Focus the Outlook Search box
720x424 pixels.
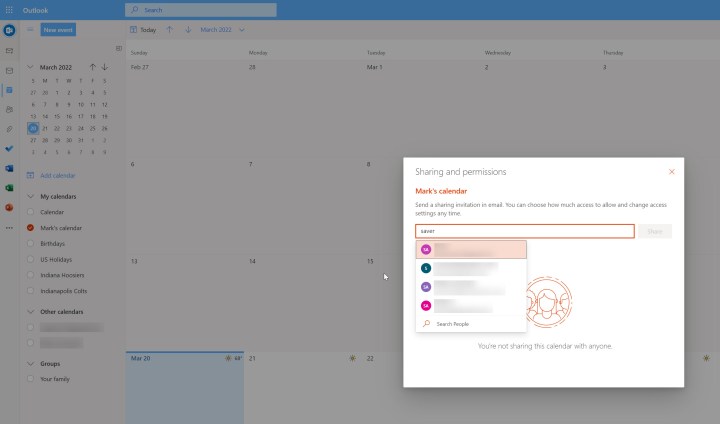(x=201, y=10)
